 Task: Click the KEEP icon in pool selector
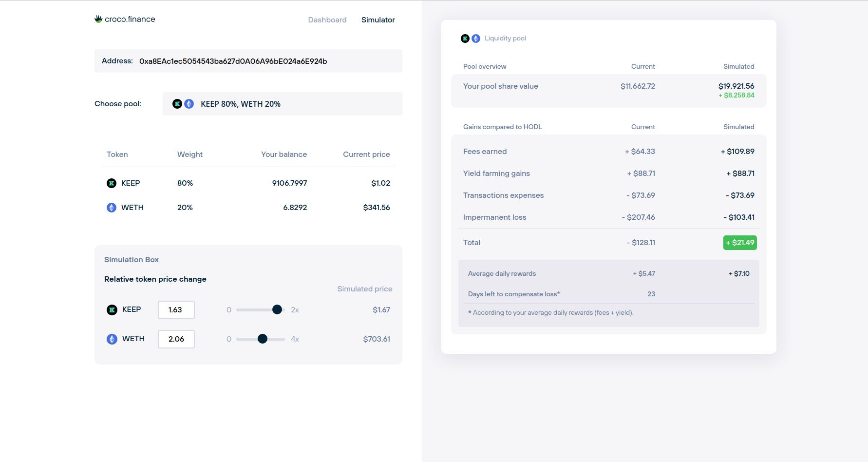point(177,104)
